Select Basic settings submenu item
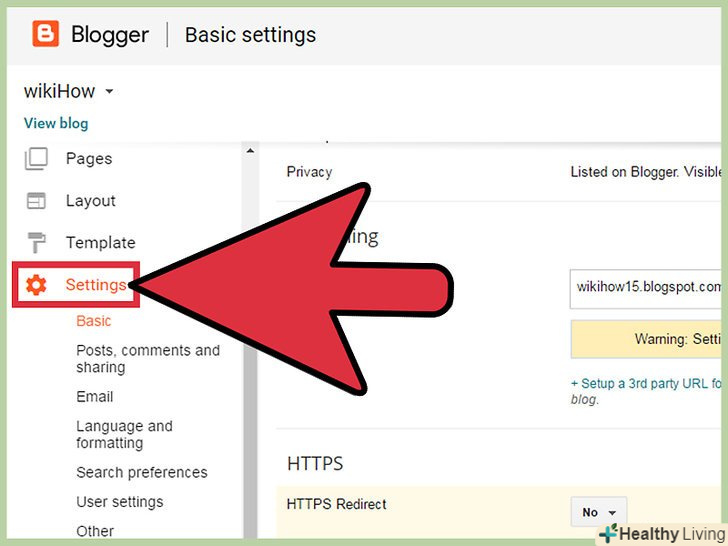The height and width of the screenshot is (546, 728). point(94,321)
